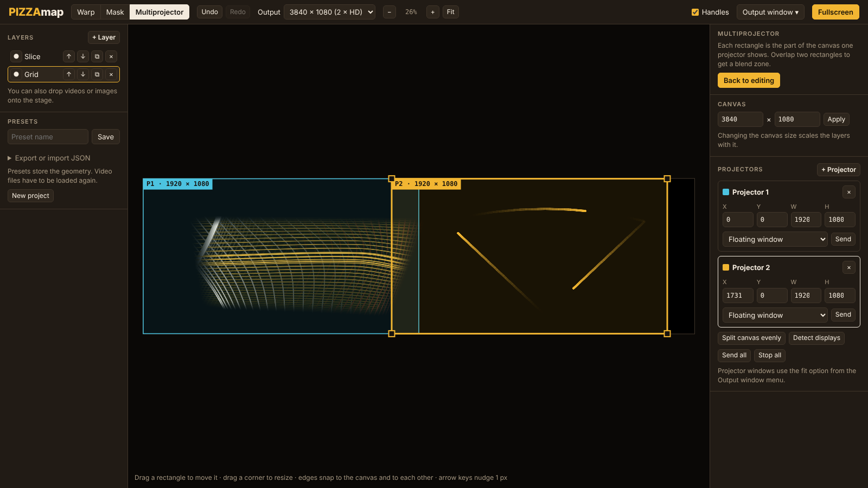Open Projector 1 Floating window dropdown

pyautogui.click(x=775, y=239)
